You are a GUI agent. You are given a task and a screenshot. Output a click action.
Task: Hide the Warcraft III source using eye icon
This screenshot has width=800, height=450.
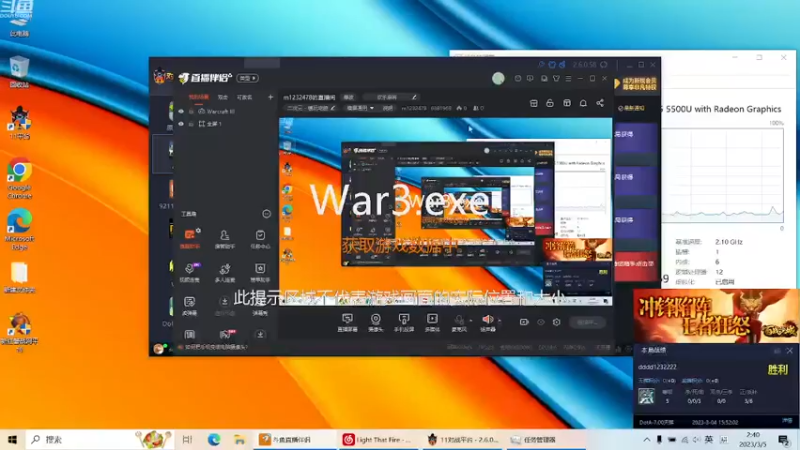tap(181, 111)
